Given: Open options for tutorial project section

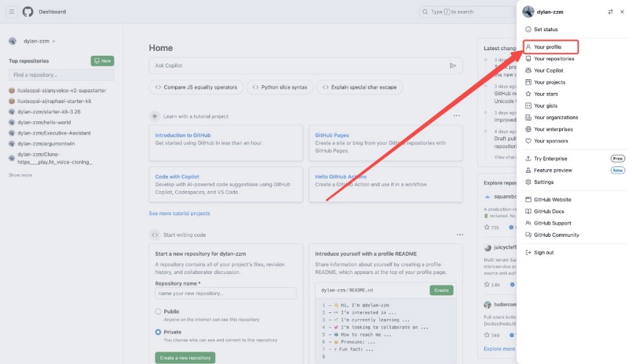Looking at the screenshot, I should coord(457,116).
